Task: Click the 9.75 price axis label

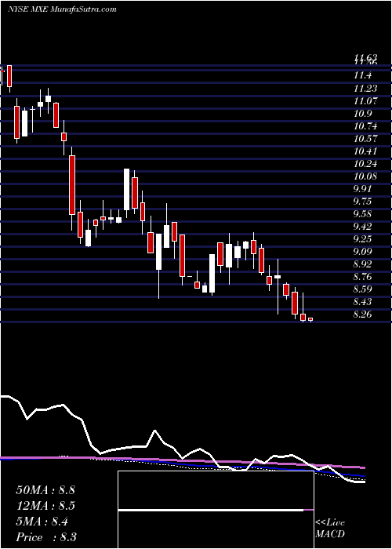Action: (362, 202)
